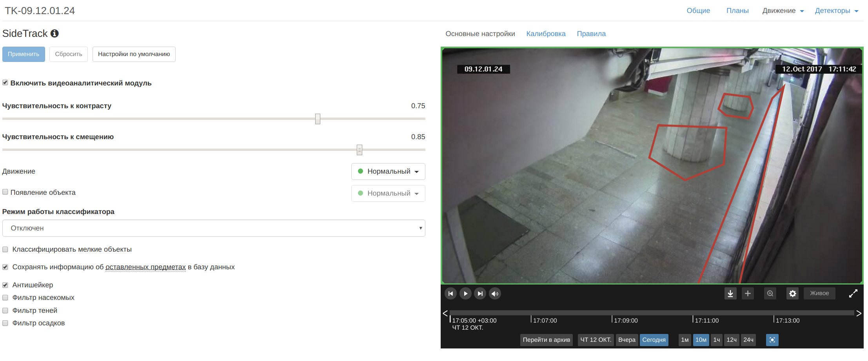Disable the Антишейкер checkbox
This screenshot has height=361, width=868.
click(5, 285)
